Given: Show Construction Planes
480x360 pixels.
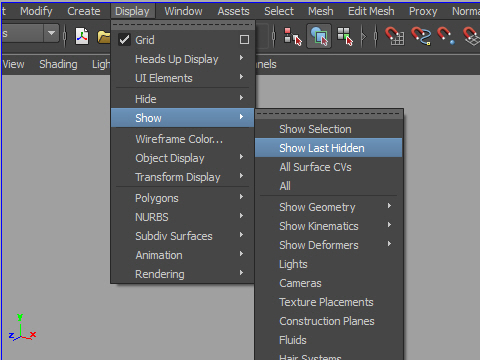Looking at the screenshot, I should tap(329, 321).
